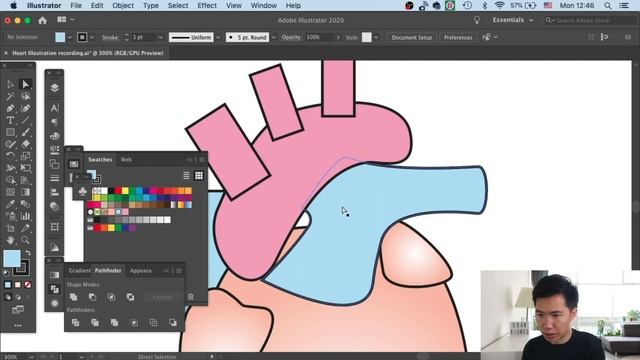
Task: Click the Edit Toolbar three dots
Action: click(18, 326)
